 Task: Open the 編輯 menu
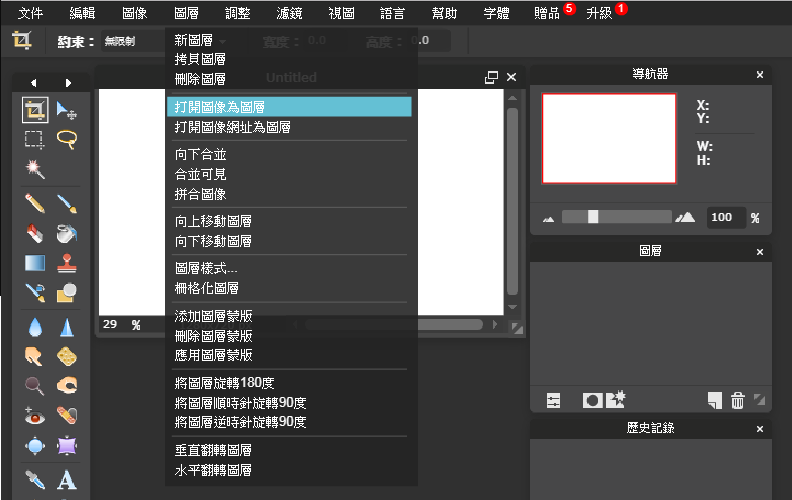click(x=82, y=13)
